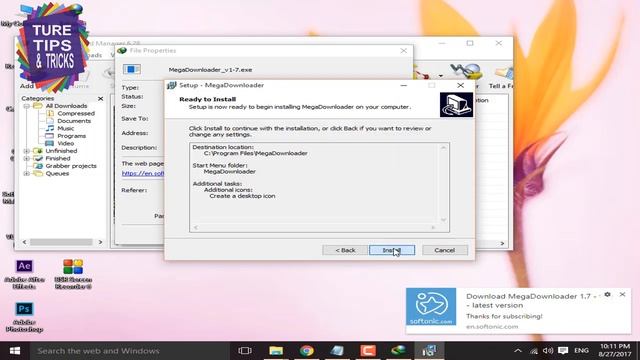
Task: Click the Music note icon
Action: pyautogui.click(x=50, y=128)
